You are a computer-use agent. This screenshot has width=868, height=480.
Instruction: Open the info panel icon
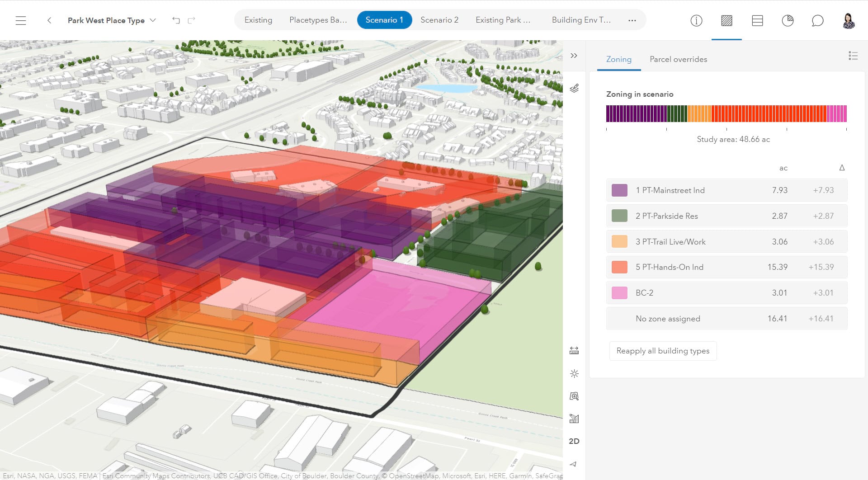click(x=696, y=21)
